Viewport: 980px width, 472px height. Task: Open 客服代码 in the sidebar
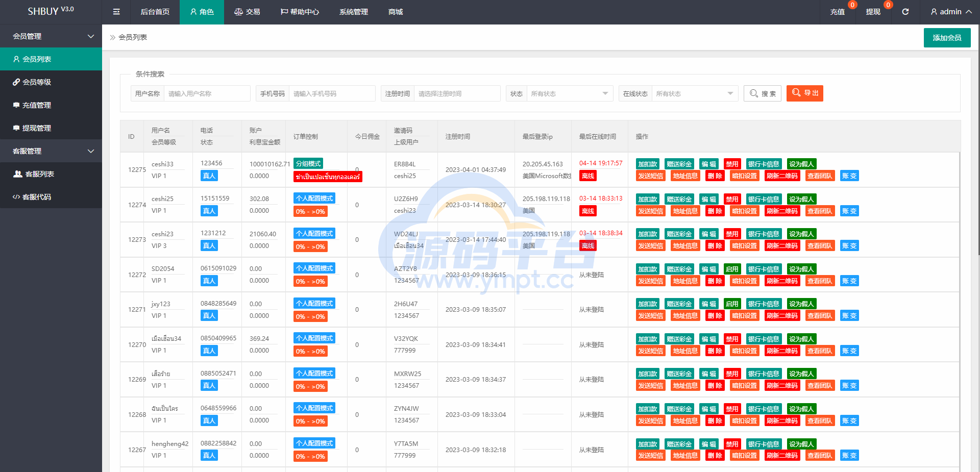51,197
